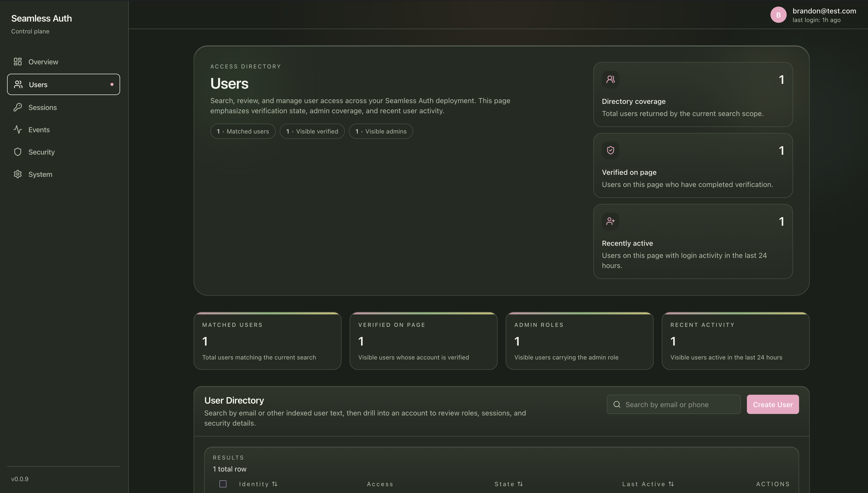
Task: Click the Sessions key icon
Action: (17, 107)
